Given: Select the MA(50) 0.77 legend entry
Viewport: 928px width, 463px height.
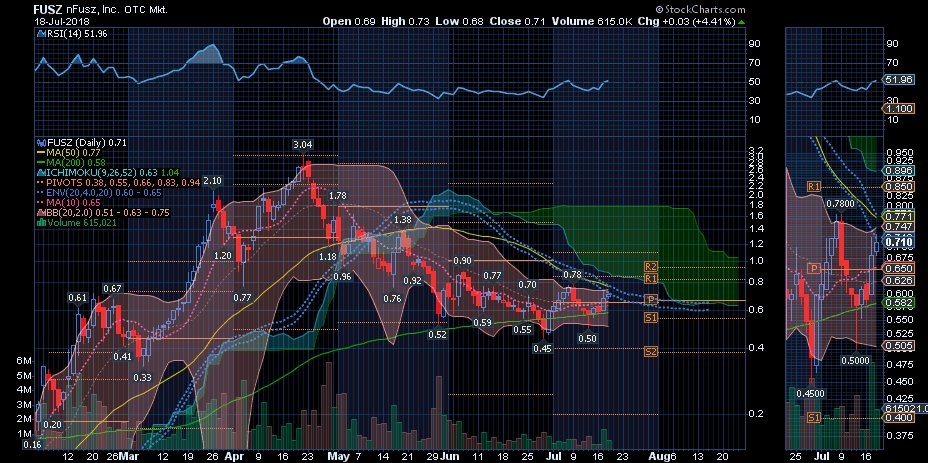Looking at the screenshot, I should (71, 152).
